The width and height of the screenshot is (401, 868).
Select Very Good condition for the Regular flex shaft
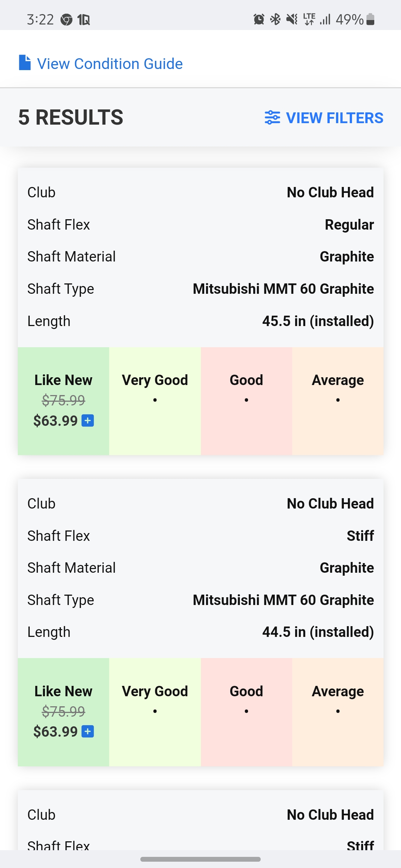[155, 401]
